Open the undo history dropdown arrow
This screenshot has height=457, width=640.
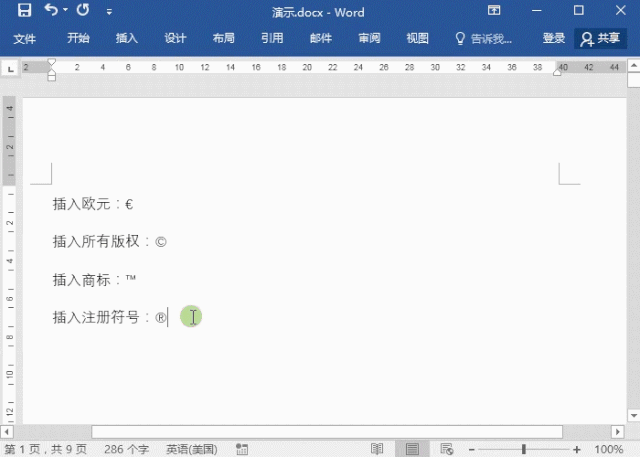65,10
